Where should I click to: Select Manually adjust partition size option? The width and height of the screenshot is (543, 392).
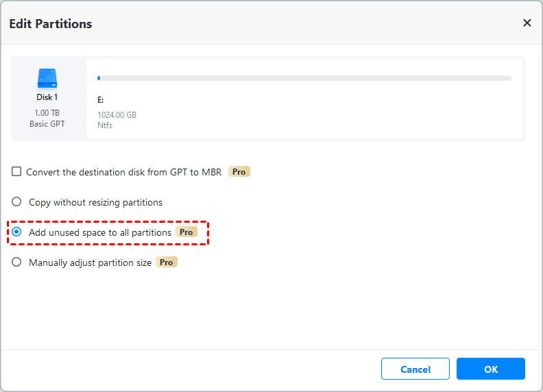16,262
